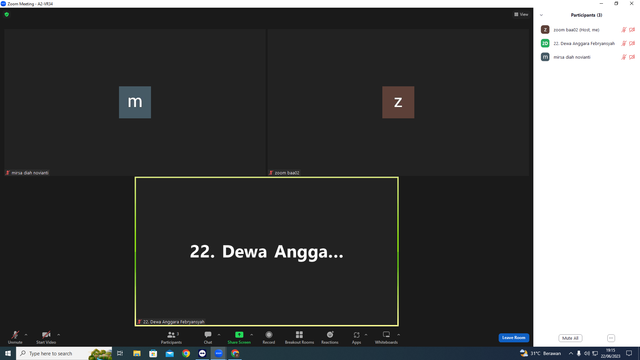The height and width of the screenshot is (360, 640).
Task: Click Mute All in Participants panel
Action: click(x=570, y=338)
